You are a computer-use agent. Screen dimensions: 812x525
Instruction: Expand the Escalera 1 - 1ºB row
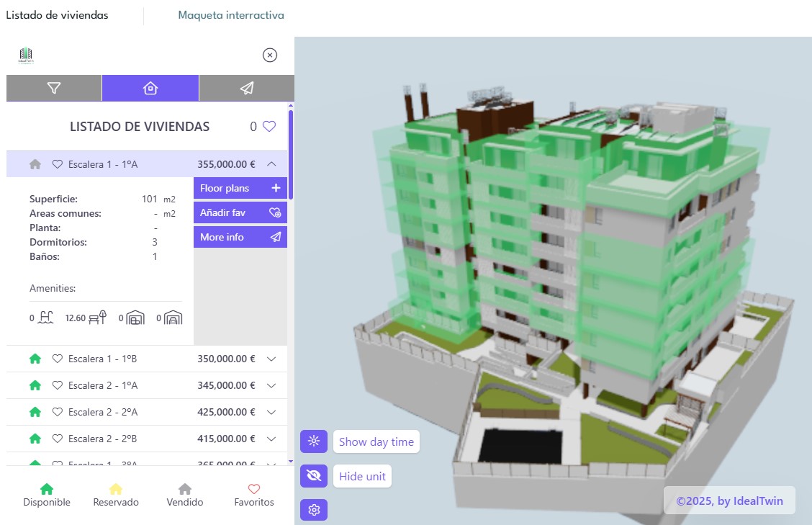click(271, 359)
